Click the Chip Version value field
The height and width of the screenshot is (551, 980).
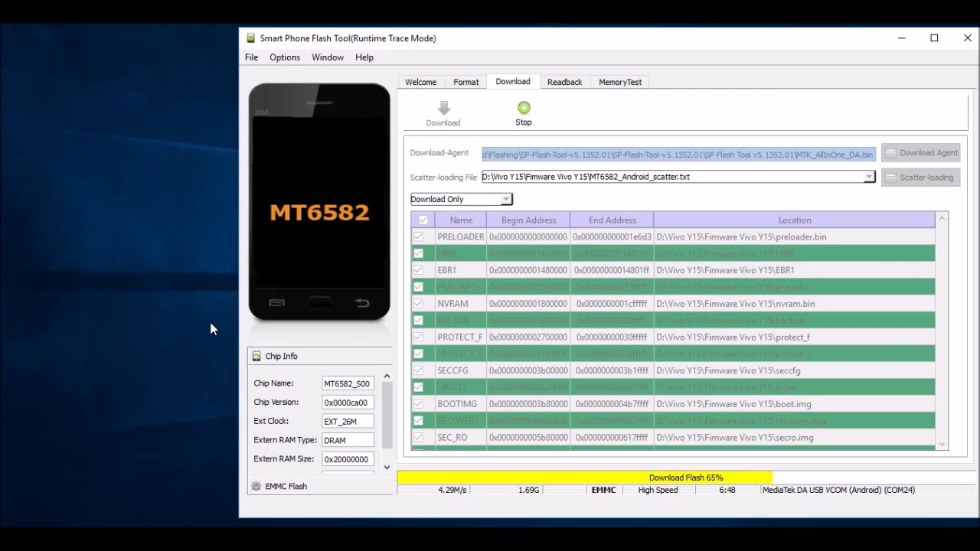click(x=348, y=403)
